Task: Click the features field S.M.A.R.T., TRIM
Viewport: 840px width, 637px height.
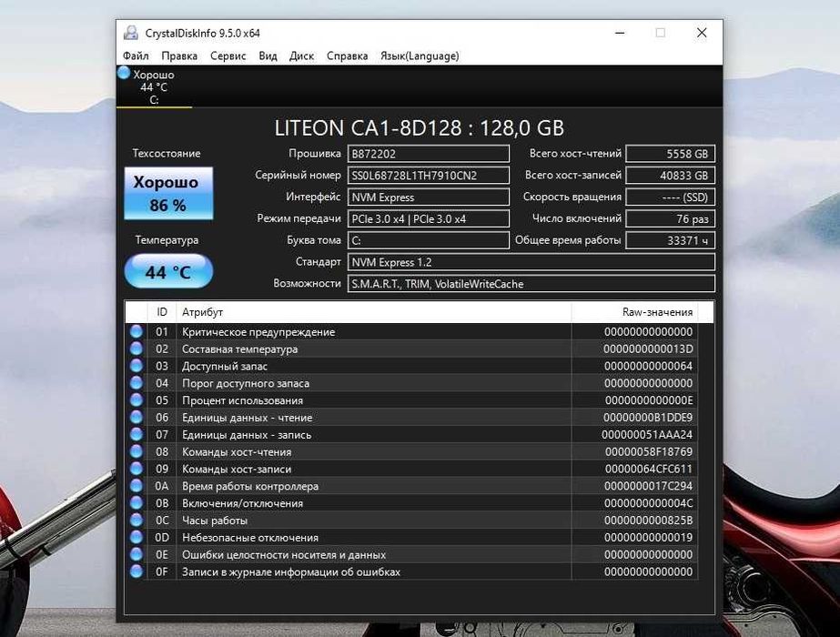Action: point(531,284)
